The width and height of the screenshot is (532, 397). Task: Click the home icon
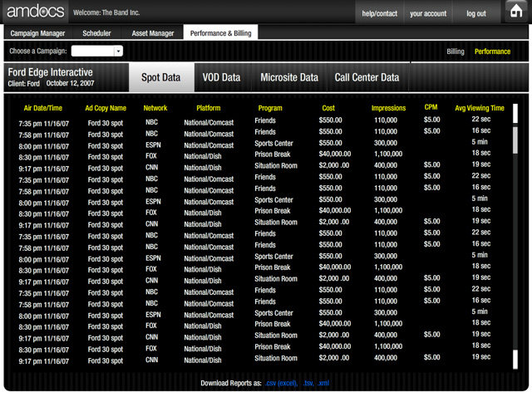516,11
